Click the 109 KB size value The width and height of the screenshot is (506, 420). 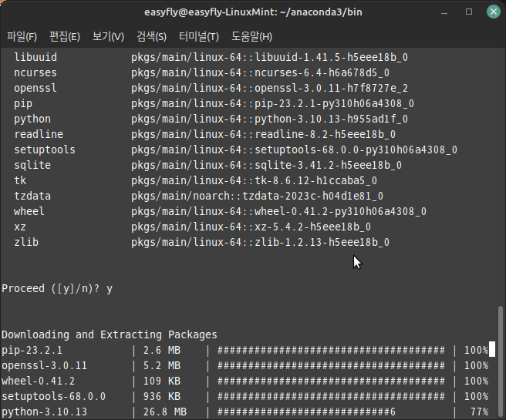(x=162, y=381)
